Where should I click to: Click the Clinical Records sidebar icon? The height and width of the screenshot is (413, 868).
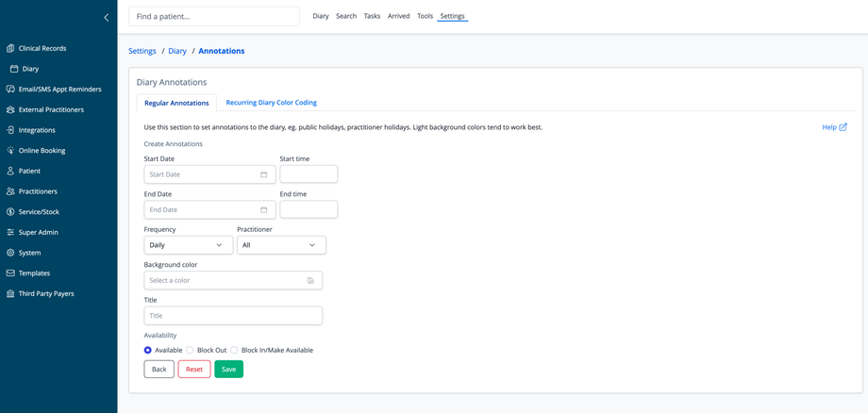click(10, 48)
